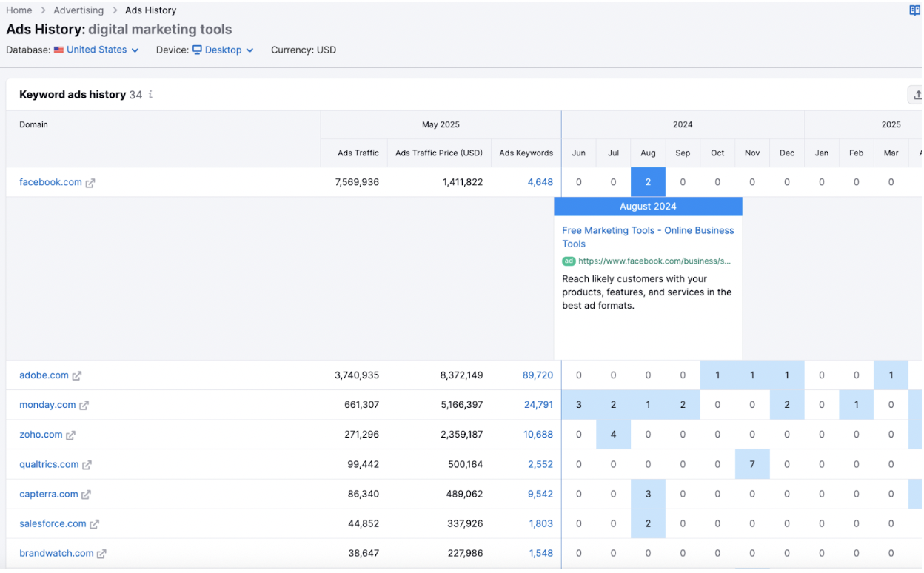Select facebook.com August 2024 highlighted cell
This screenshot has width=924, height=573.
(648, 182)
